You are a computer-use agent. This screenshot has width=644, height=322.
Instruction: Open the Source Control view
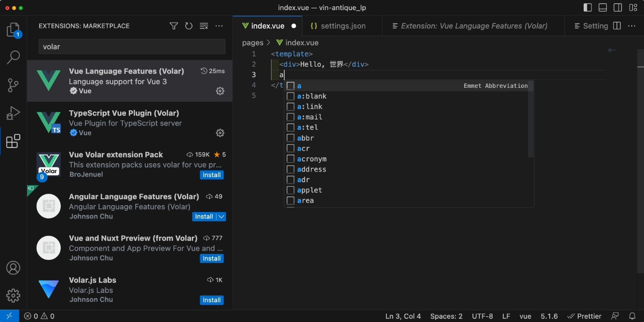tap(13, 85)
